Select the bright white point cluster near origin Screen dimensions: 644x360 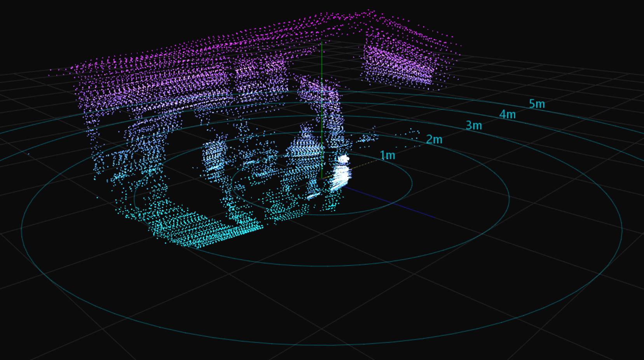(341, 174)
